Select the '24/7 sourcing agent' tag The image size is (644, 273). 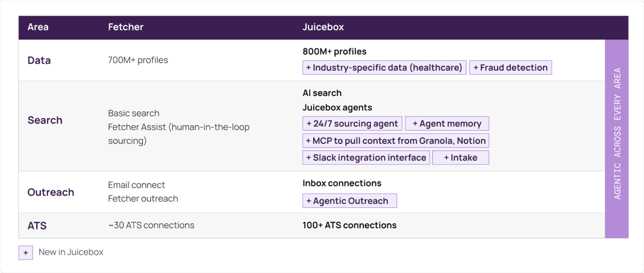coord(352,124)
